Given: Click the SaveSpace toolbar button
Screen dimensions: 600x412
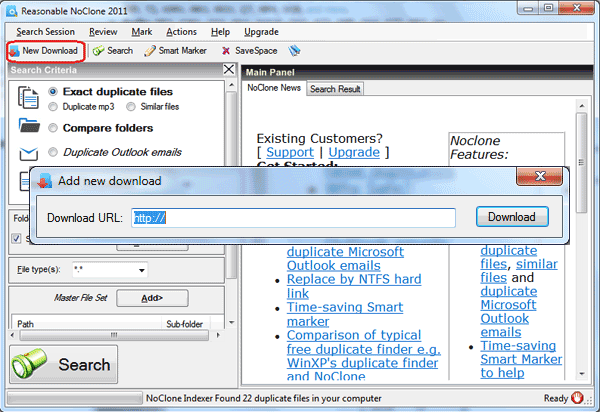Looking at the screenshot, I should pyautogui.click(x=249, y=51).
